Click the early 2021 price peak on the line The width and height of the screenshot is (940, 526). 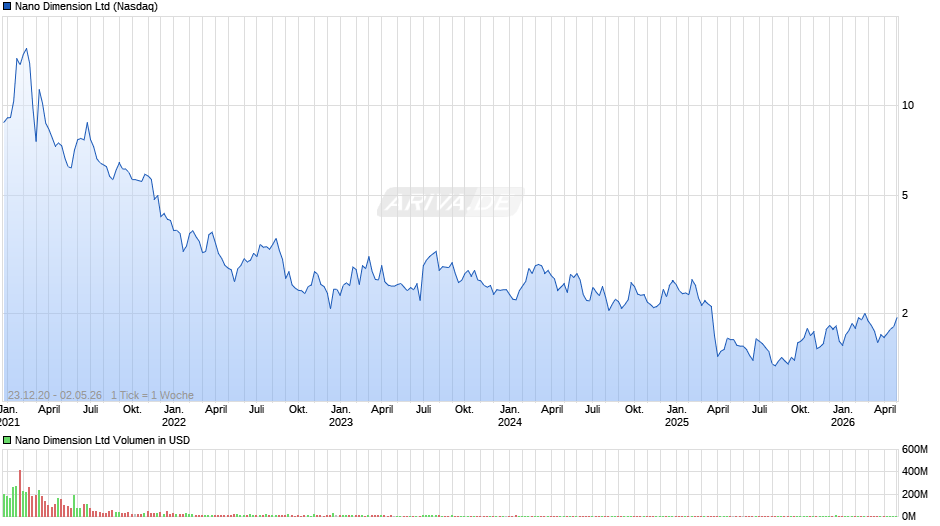click(x=26, y=49)
